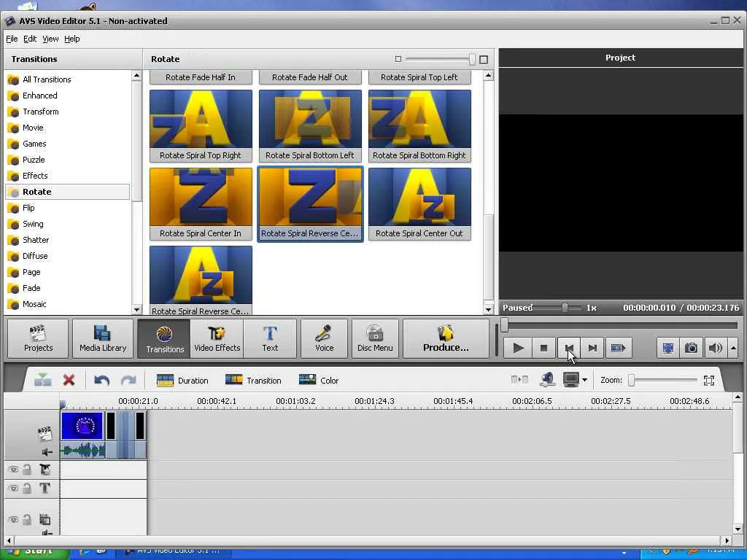The height and width of the screenshot is (560, 747).
Task: Open the Media Library
Action: point(103,338)
